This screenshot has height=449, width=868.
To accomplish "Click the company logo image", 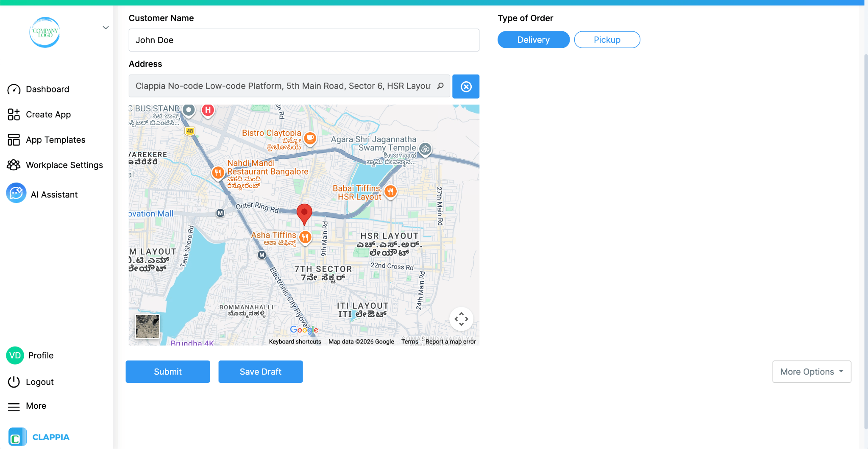I will click(x=45, y=33).
